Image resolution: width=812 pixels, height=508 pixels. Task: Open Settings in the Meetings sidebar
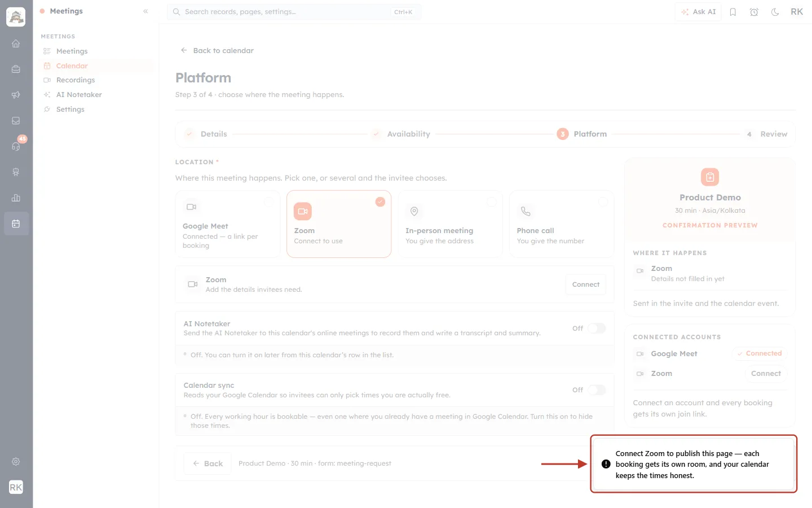(x=96, y=110)
